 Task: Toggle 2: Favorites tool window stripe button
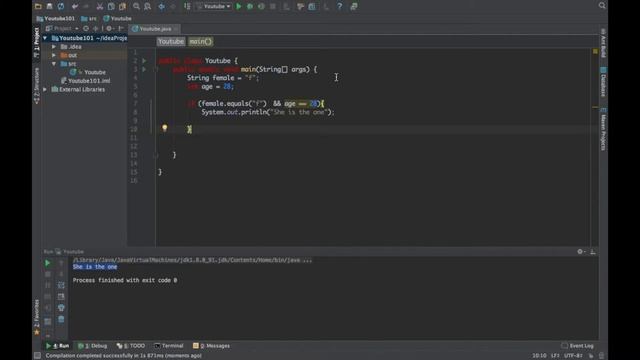coord(36,318)
